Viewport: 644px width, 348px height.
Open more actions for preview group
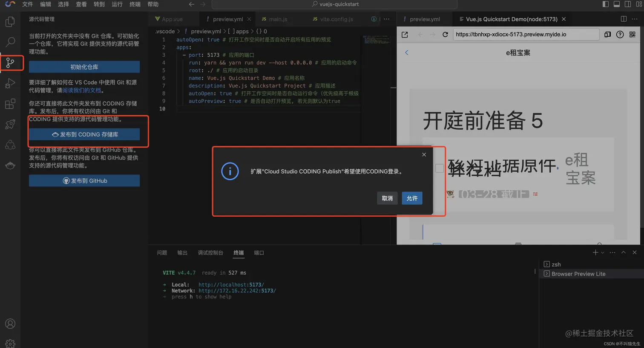point(635,19)
